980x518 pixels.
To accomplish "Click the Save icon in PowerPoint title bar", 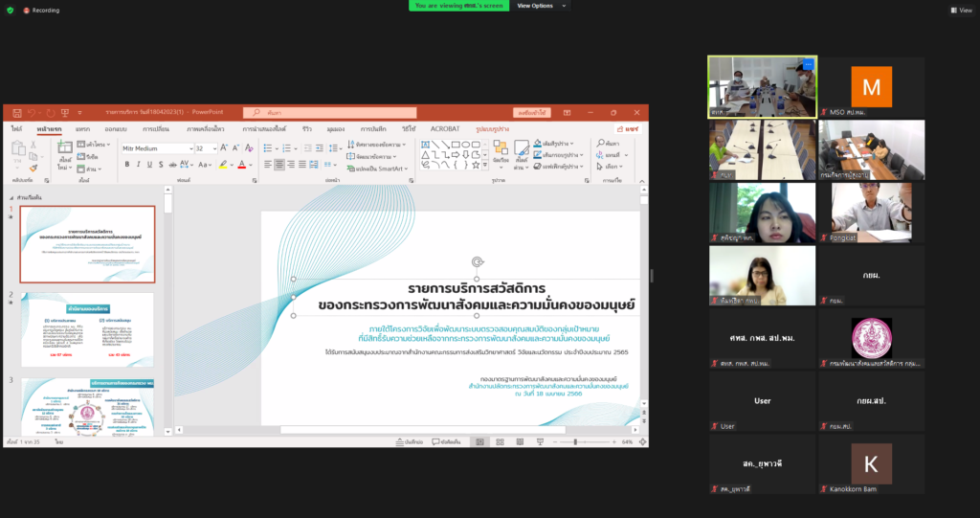I will pyautogui.click(x=17, y=113).
